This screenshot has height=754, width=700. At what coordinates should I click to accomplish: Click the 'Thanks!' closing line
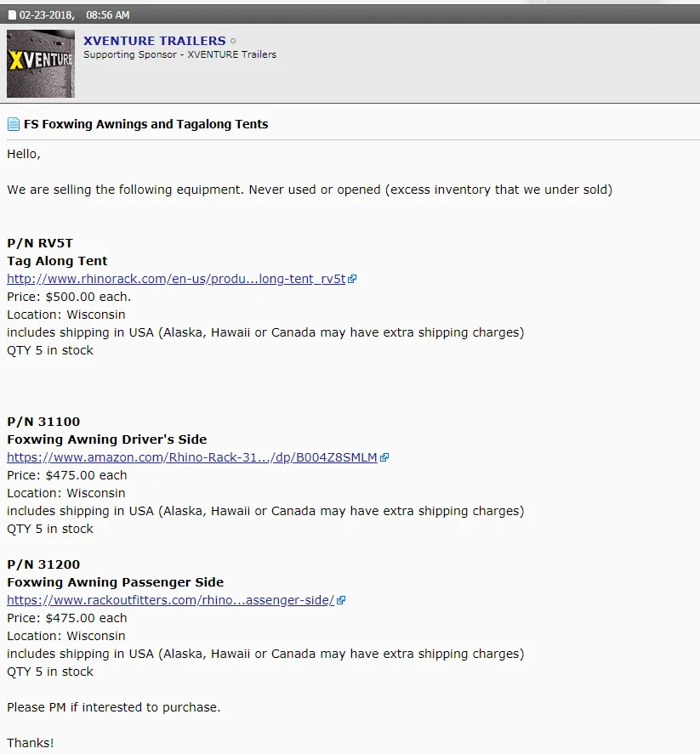[x=31, y=743]
